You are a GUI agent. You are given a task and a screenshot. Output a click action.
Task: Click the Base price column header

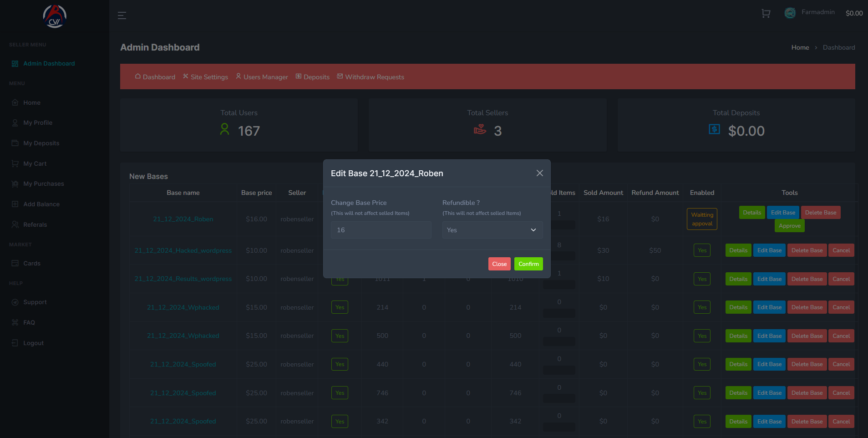coord(256,193)
